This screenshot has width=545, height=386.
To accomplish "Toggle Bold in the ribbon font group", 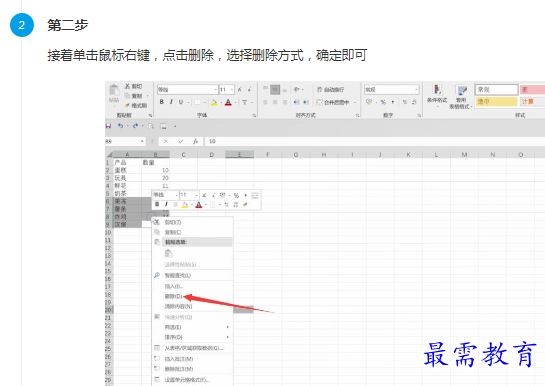I will point(162,102).
